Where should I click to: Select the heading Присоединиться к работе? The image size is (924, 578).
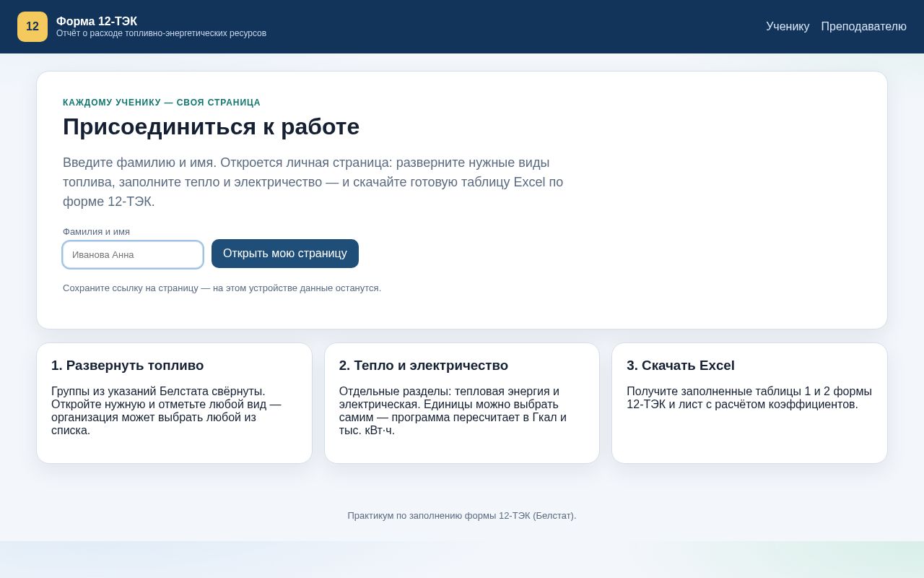point(211,126)
